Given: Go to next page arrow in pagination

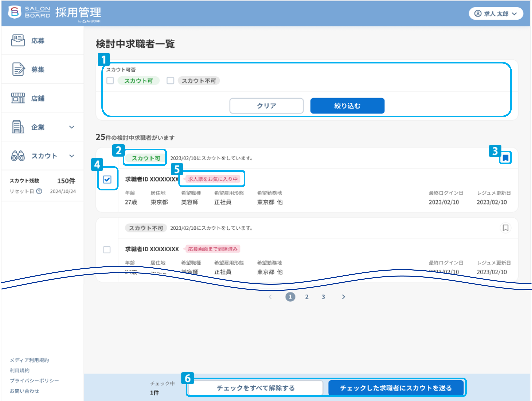Looking at the screenshot, I should 343,297.
